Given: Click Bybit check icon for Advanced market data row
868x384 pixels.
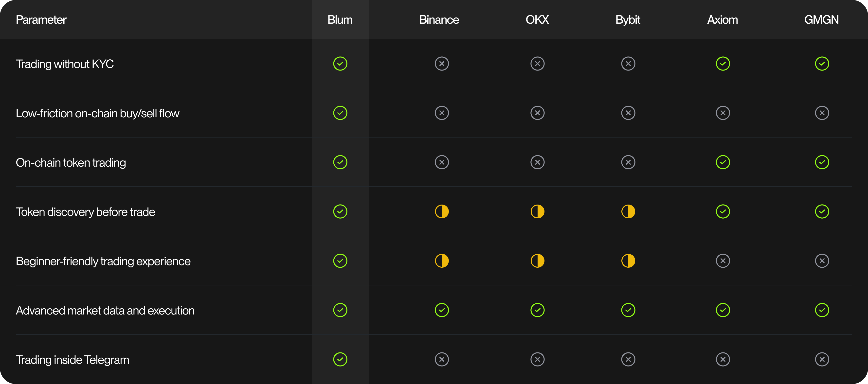Looking at the screenshot, I should [x=628, y=310].
